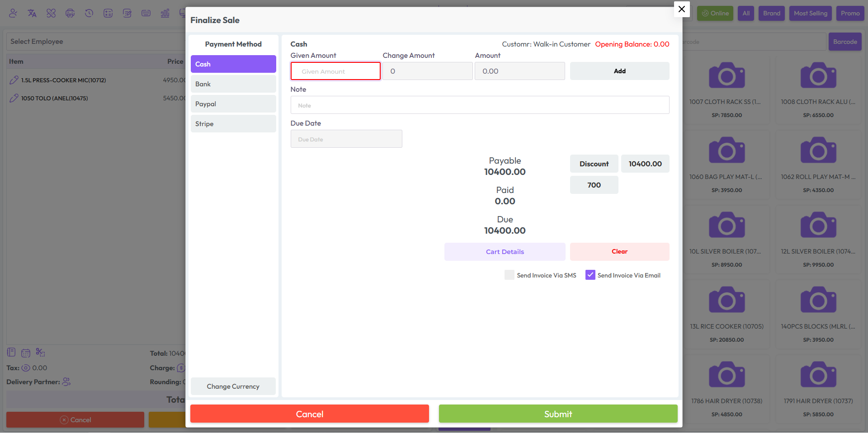The width and height of the screenshot is (868, 433).
Task: Click the Change Currency button
Action: [233, 386]
